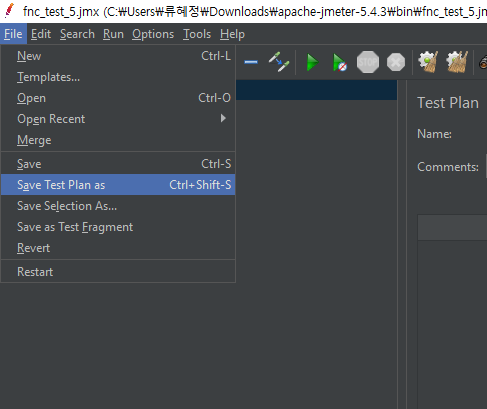
Task: Click Restart in the File menu
Action: (118, 272)
